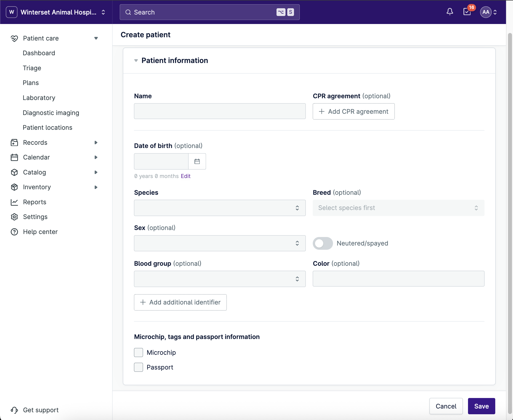Click the Save button
Screen dimensions: 513x420
tap(481, 406)
